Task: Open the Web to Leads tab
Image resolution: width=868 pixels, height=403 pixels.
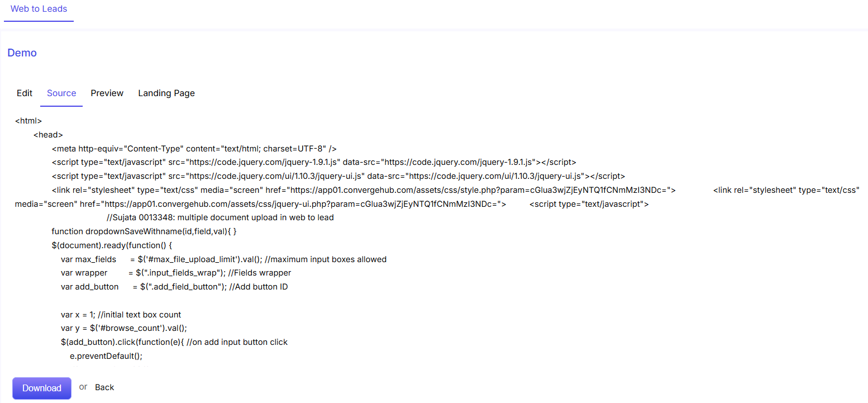Action: click(39, 9)
